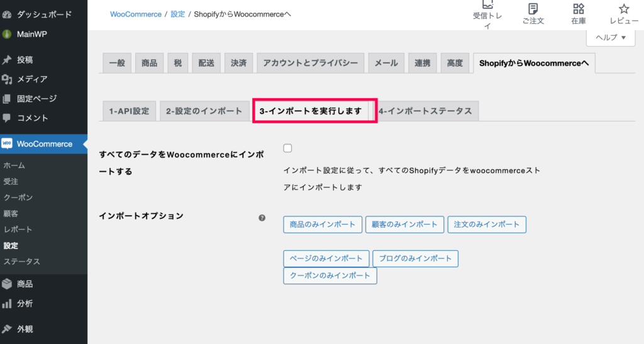Follow the 設定 breadcrumb link
The height and width of the screenshot is (344, 644).
tap(177, 14)
